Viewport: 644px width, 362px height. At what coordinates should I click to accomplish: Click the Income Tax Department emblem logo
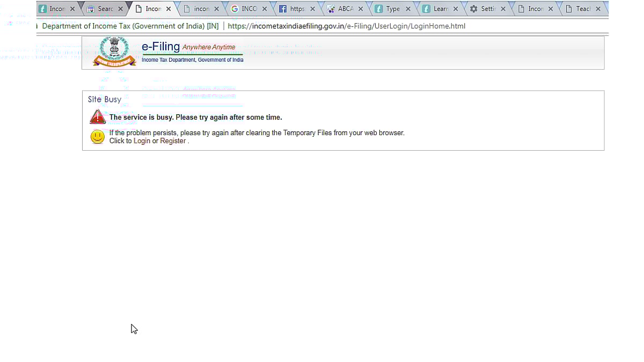[x=114, y=51]
